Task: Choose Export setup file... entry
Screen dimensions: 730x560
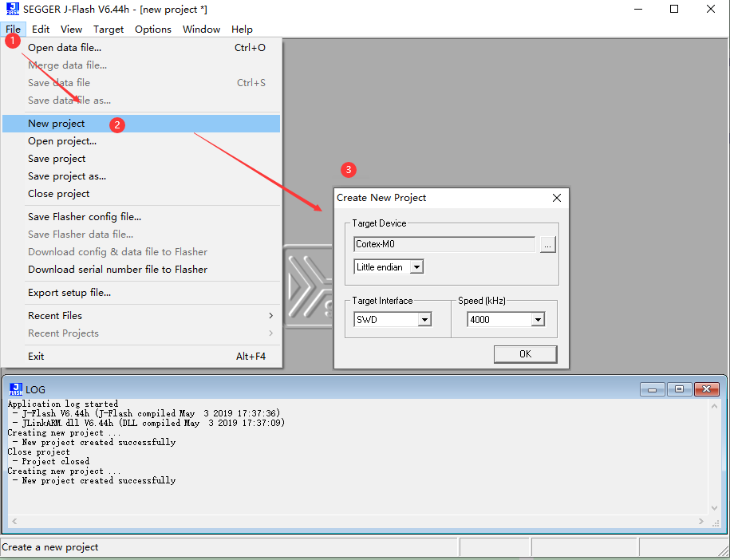Action: pos(141,292)
